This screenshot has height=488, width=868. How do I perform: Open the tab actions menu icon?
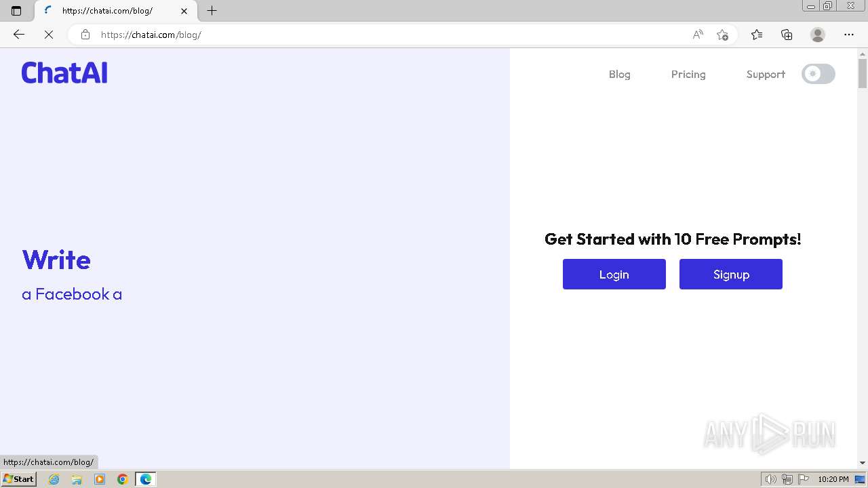tap(16, 11)
